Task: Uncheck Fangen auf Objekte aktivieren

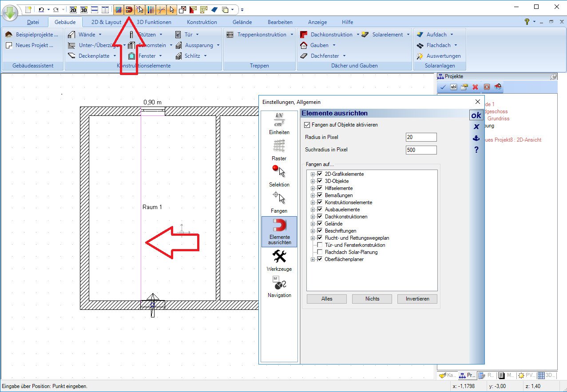Action: [x=307, y=125]
